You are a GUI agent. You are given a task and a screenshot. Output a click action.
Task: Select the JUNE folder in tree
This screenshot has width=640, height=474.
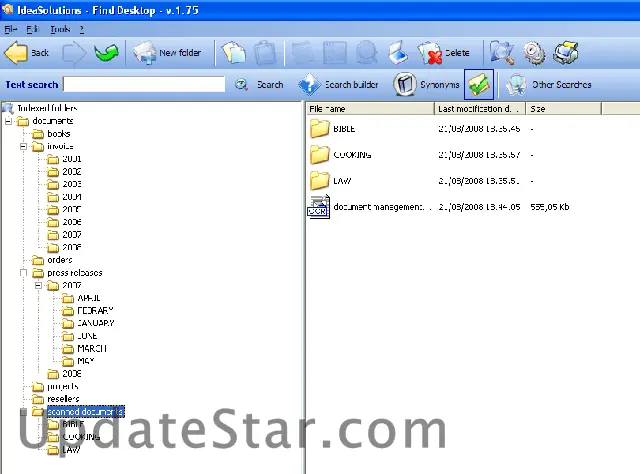click(87, 336)
